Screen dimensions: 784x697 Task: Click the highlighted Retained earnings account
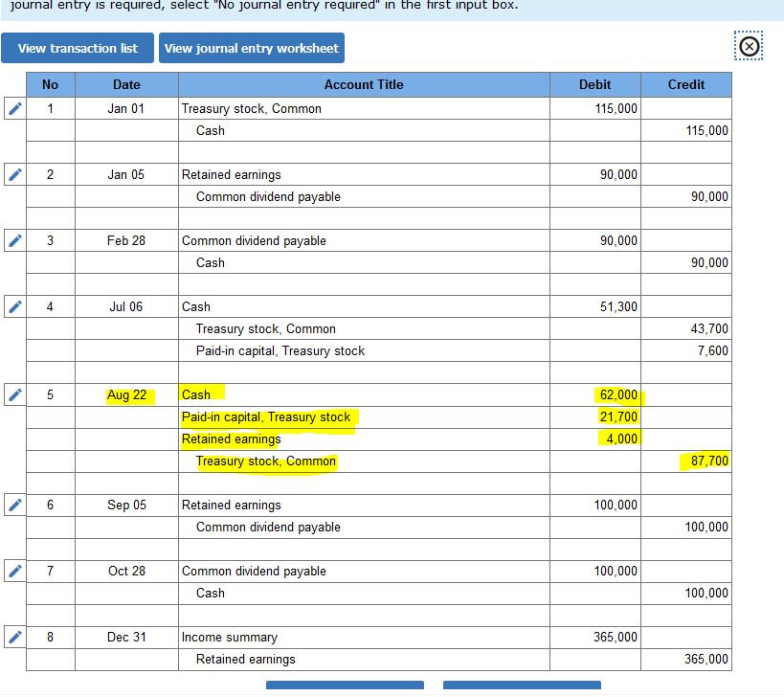pyautogui.click(x=231, y=438)
